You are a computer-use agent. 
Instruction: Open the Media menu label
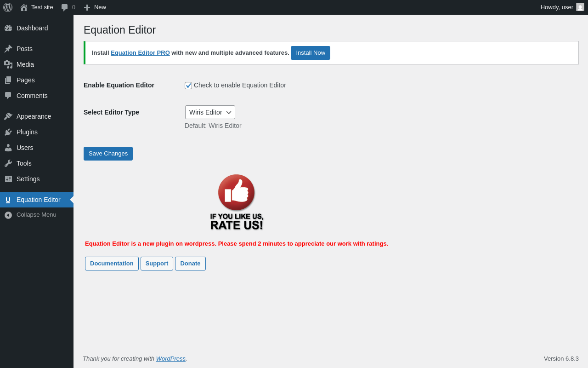tap(25, 64)
